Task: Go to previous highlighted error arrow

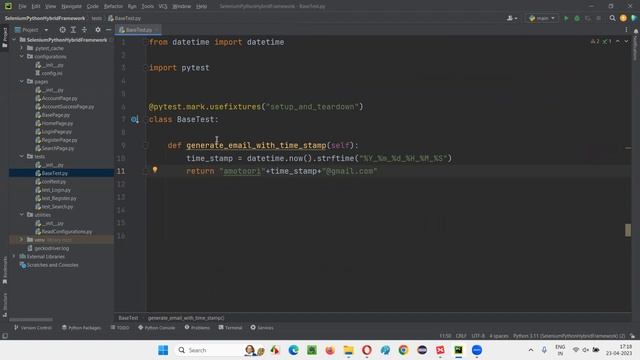Action: click(618, 42)
